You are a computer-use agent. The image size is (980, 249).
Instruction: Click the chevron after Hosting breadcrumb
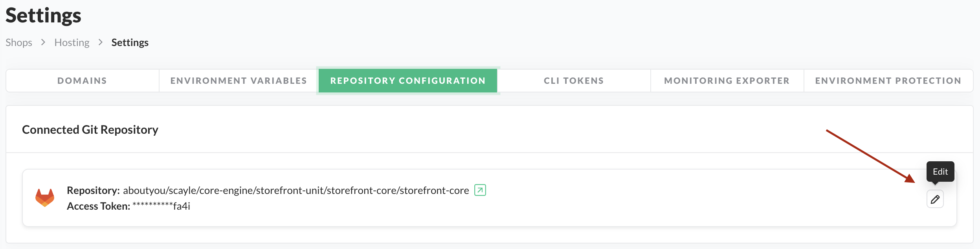point(101,42)
